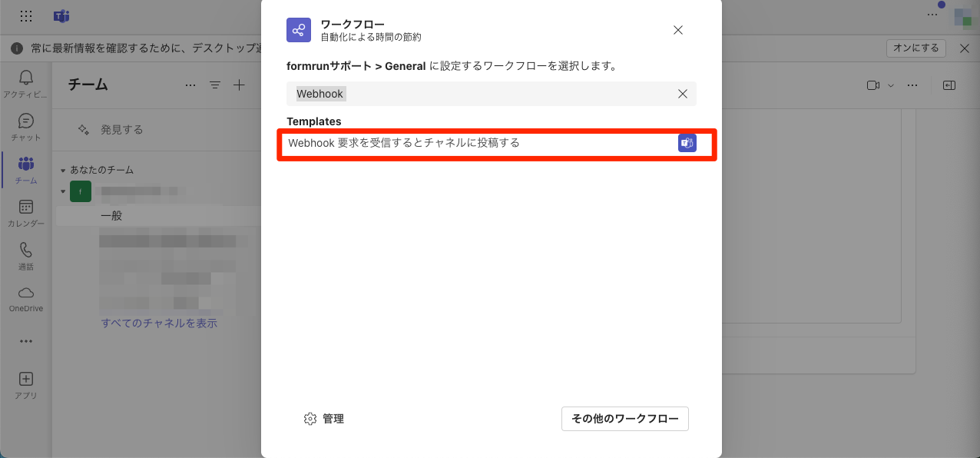Click the Webhook search input field
The width and height of the screenshot is (980, 458).
[481, 94]
